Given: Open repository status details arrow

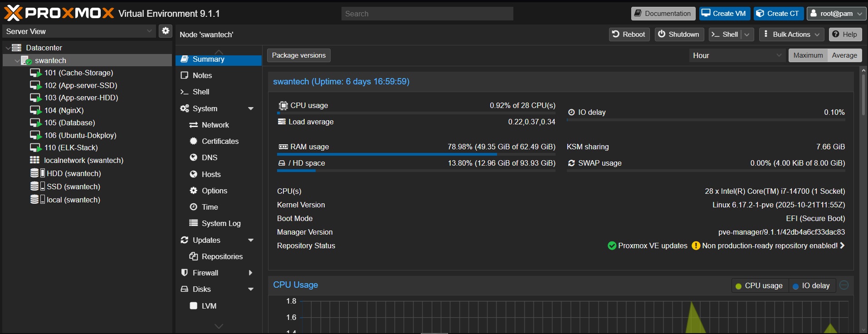Looking at the screenshot, I should [x=843, y=246].
